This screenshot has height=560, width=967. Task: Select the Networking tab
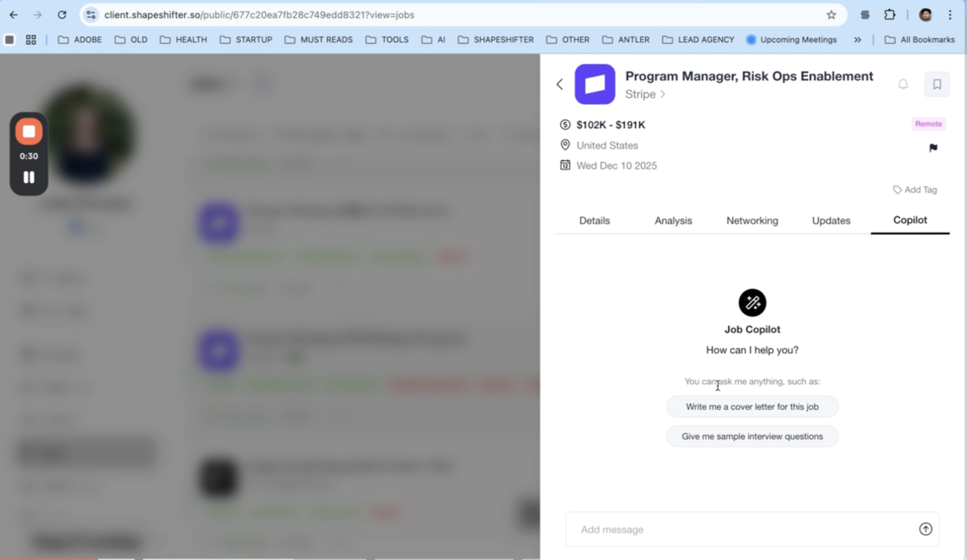(x=752, y=221)
